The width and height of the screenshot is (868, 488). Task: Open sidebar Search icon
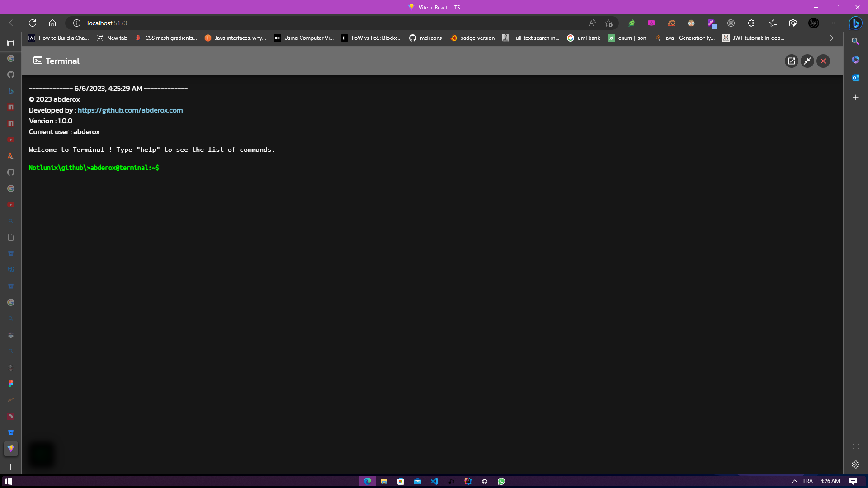point(855,41)
